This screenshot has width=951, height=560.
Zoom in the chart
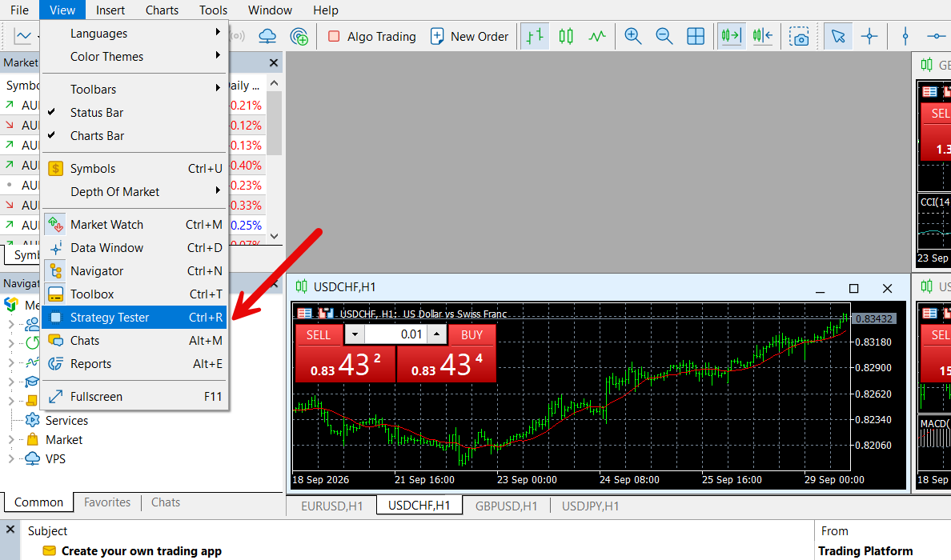coord(633,36)
